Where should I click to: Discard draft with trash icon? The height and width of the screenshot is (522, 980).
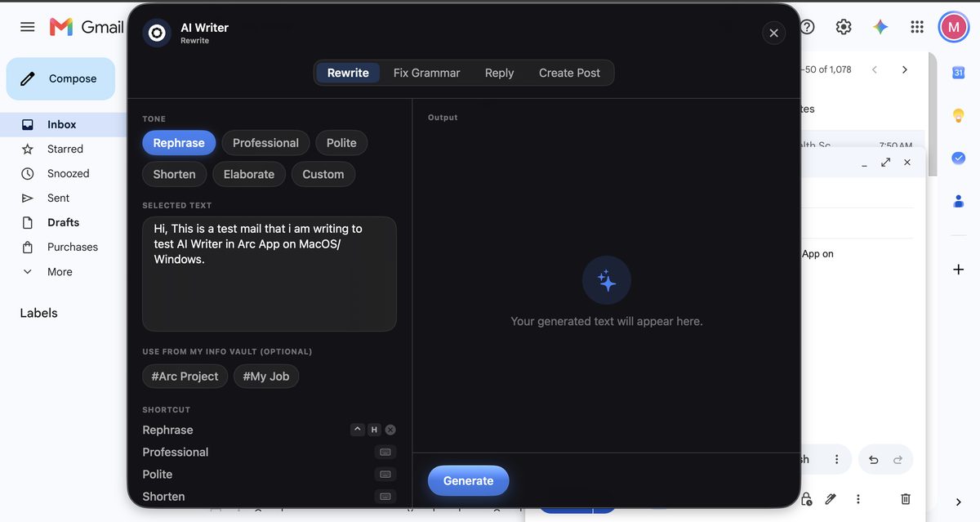pyautogui.click(x=906, y=499)
